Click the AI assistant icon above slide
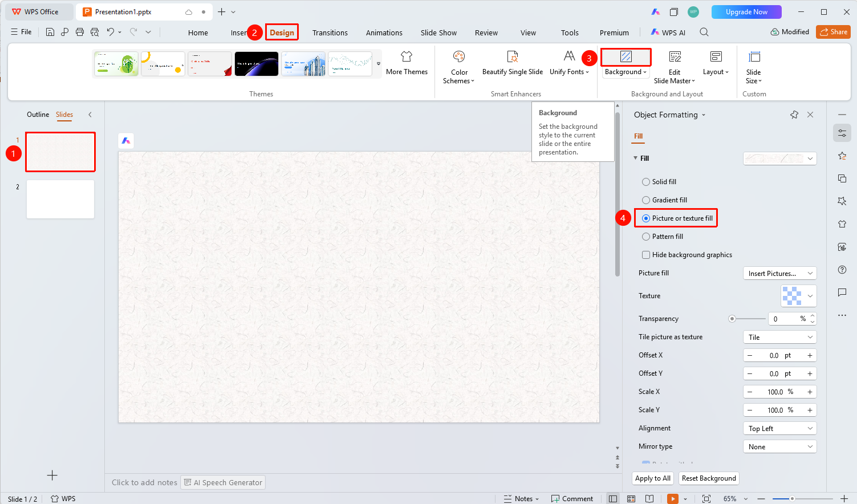This screenshot has width=857, height=504. (126, 140)
